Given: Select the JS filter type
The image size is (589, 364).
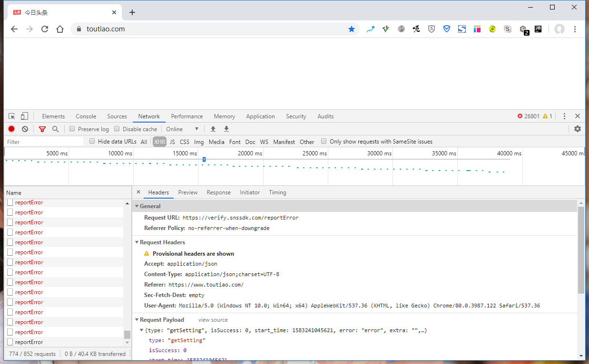Looking at the screenshot, I should coord(172,142).
